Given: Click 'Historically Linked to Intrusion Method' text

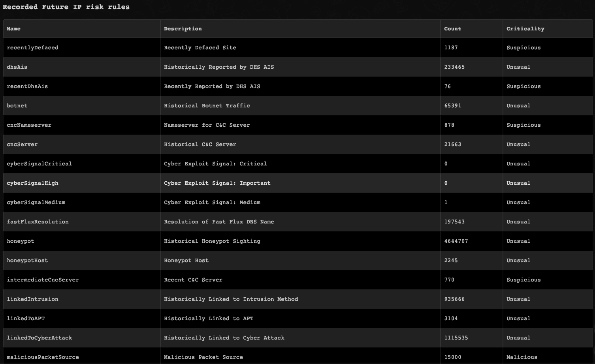Looking at the screenshot, I should [x=231, y=299].
